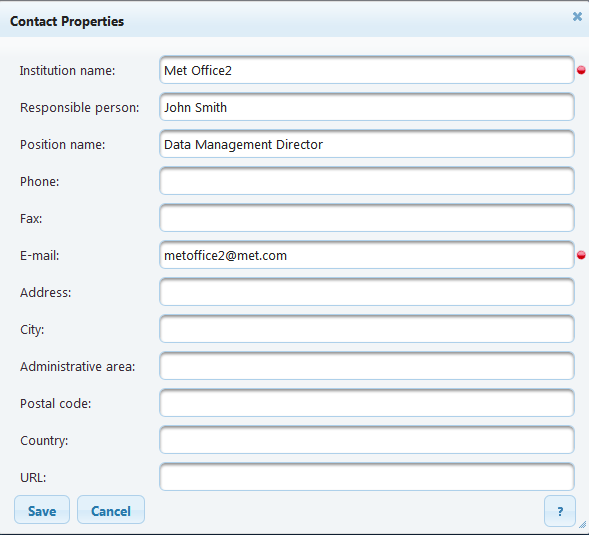Select the Fax input box
589x535 pixels.
(x=367, y=218)
